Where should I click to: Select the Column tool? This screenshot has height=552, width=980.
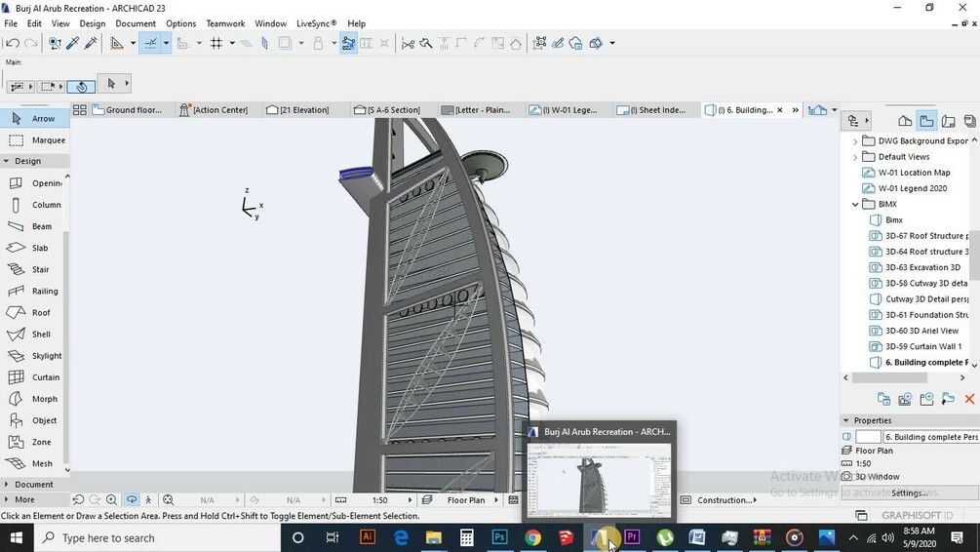(34, 205)
